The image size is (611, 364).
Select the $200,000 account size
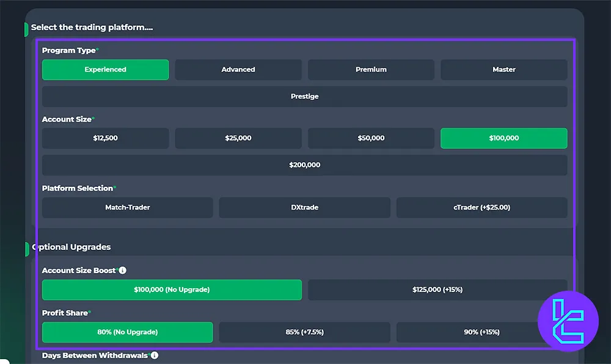(x=304, y=164)
